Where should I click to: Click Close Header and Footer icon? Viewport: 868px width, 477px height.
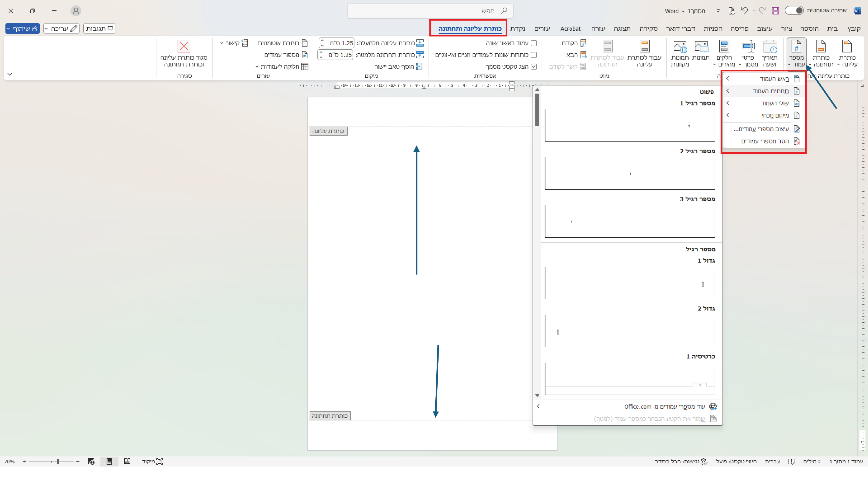[x=184, y=46]
